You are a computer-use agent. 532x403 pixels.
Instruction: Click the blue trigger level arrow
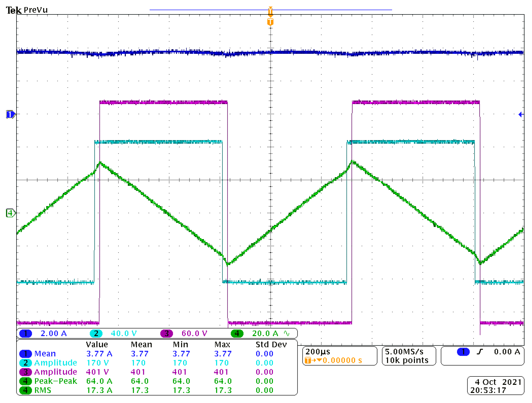(x=520, y=115)
